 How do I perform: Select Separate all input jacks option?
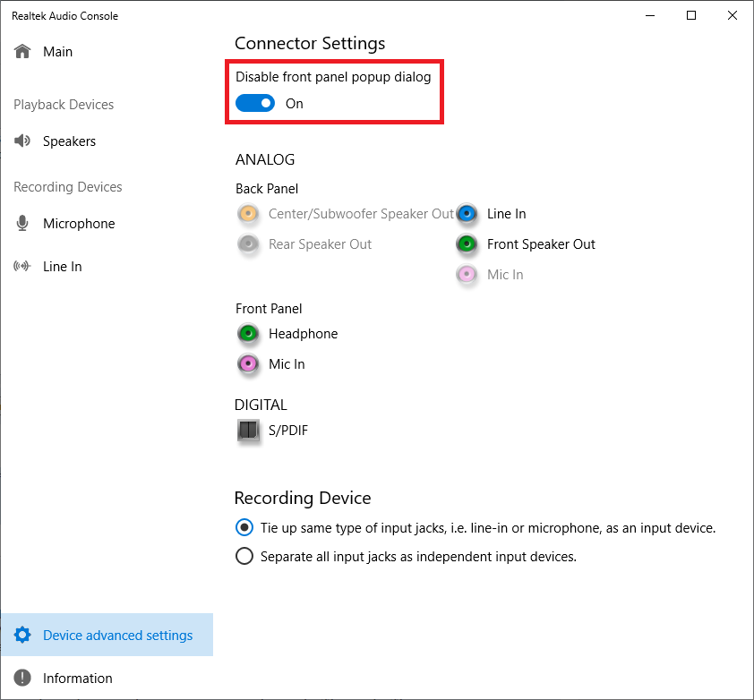click(x=244, y=557)
